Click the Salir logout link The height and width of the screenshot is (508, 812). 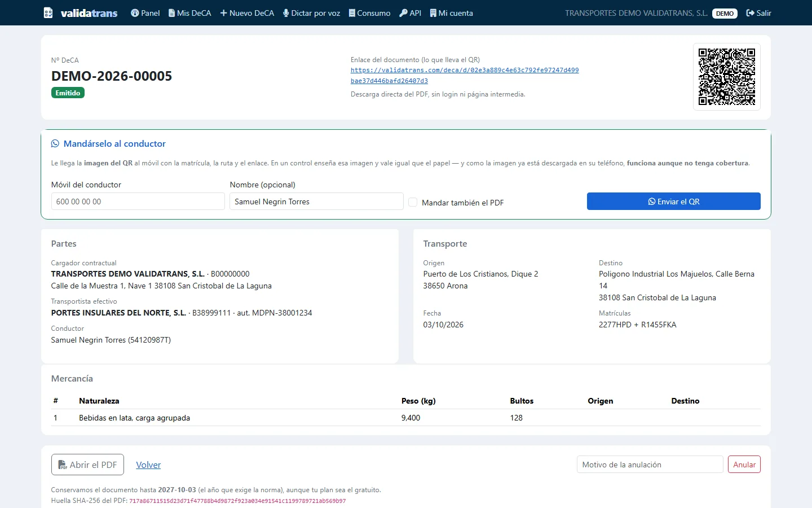[758, 13]
